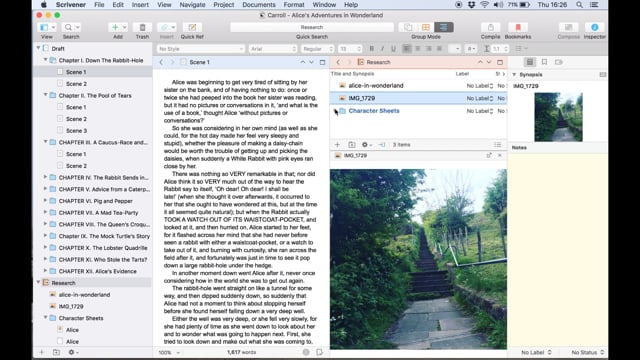Open the Documents menu
The image size is (640, 360).
(259, 5)
